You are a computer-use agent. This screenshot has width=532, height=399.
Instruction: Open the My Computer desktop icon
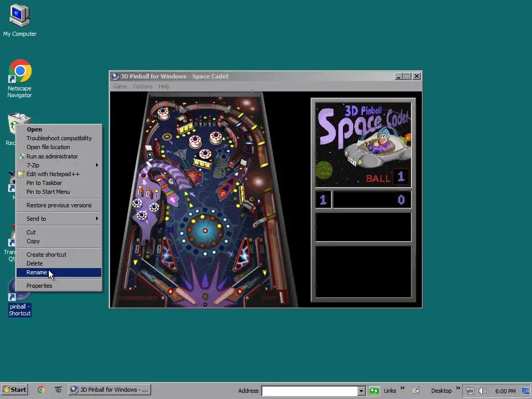click(20, 21)
